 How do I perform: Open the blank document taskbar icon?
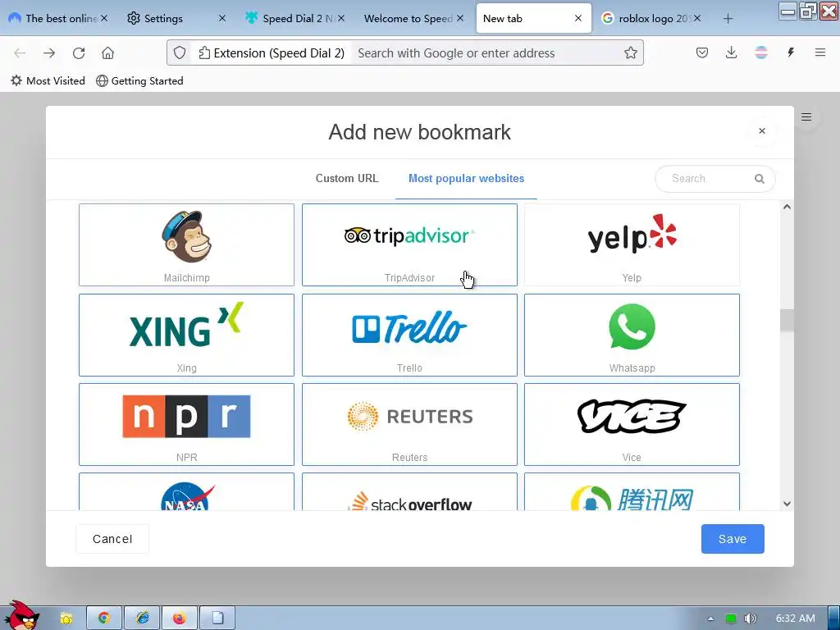pyautogui.click(x=217, y=619)
